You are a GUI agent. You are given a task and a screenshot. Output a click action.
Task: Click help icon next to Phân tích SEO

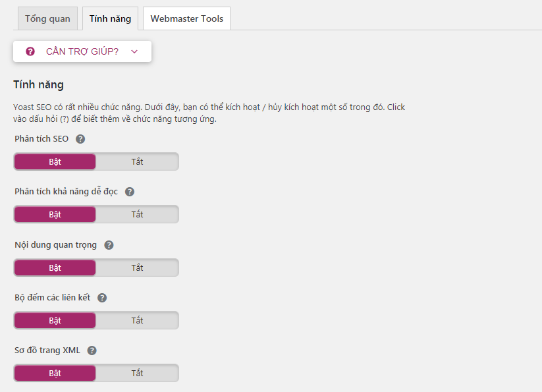click(80, 139)
